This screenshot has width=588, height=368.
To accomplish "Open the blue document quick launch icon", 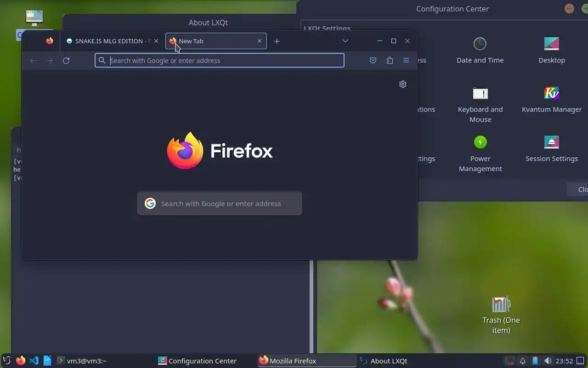I will (47, 361).
